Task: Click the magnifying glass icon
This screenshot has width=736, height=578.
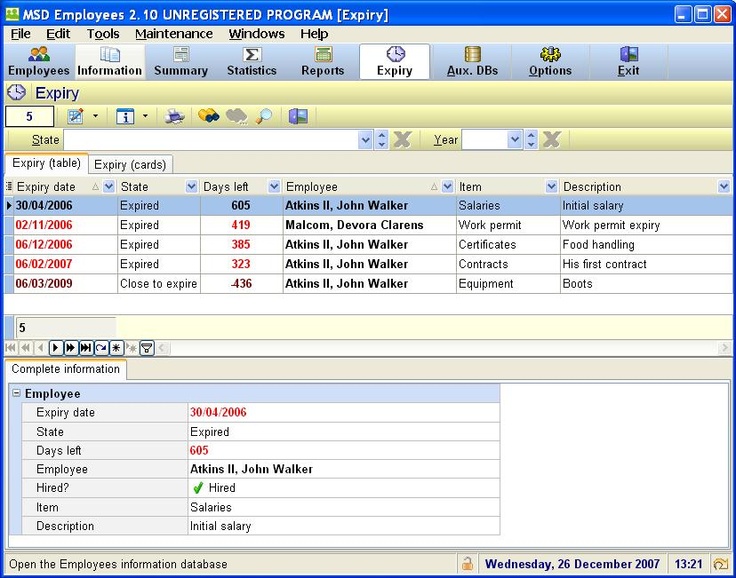Action: click(263, 116)
